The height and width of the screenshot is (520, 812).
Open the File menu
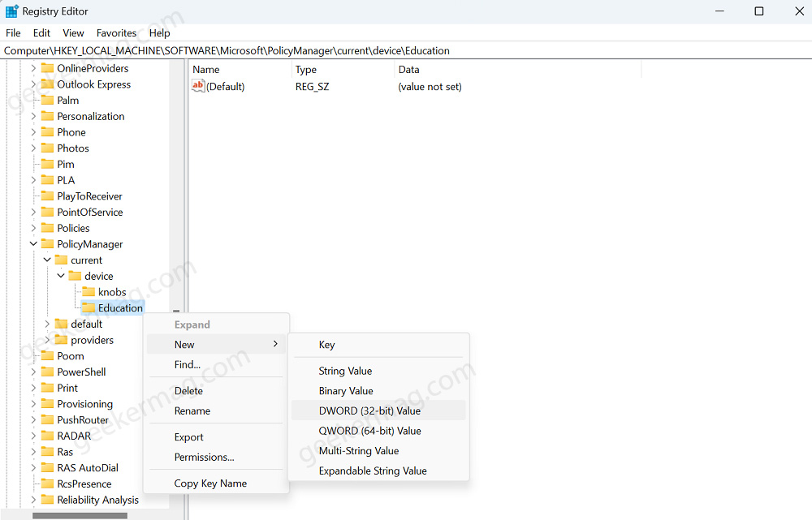point(14,33)
